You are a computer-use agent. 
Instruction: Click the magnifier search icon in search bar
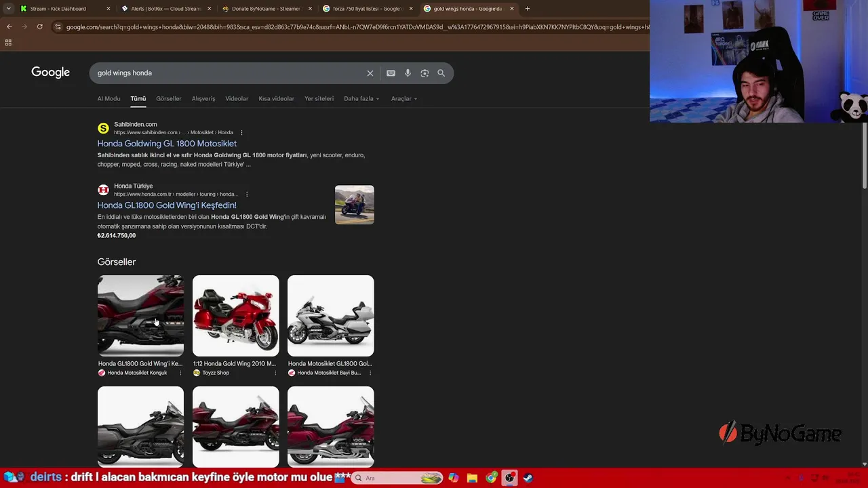441,73
